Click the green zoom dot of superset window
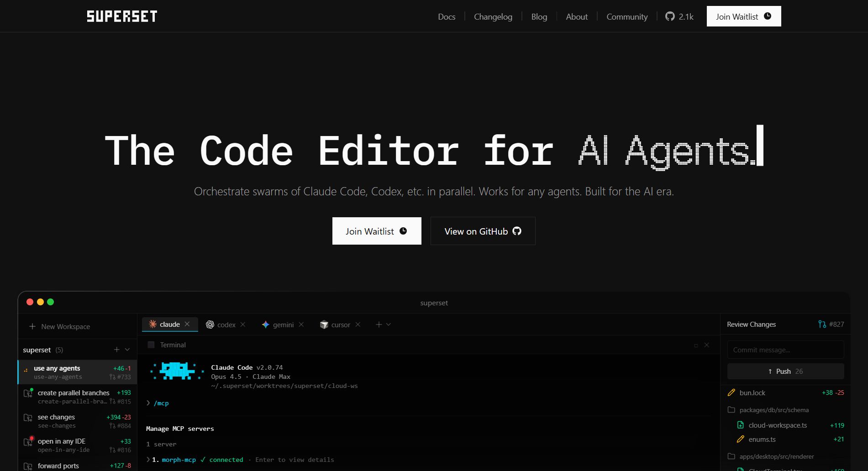This screenshot has height=471, width=868. pos(50,302)
